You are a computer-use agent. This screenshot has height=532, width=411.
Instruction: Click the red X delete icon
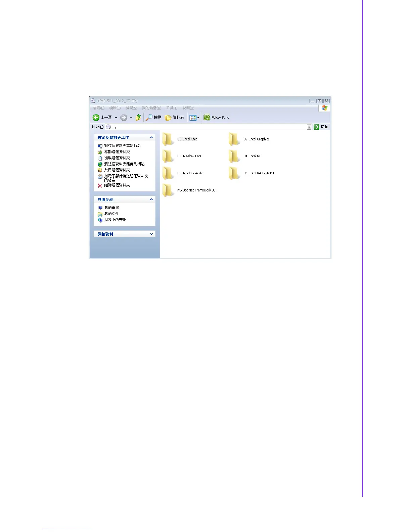point(100,185)
